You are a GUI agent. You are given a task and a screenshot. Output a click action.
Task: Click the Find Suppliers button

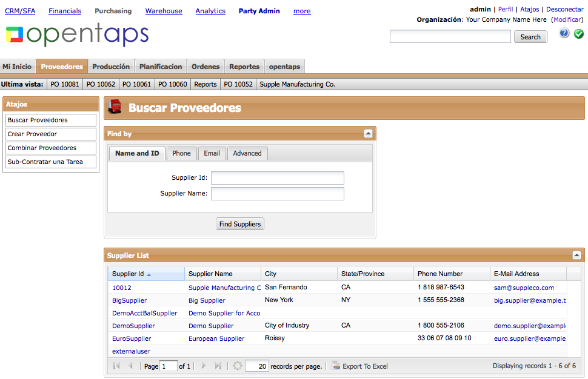(x=240, y=224)
